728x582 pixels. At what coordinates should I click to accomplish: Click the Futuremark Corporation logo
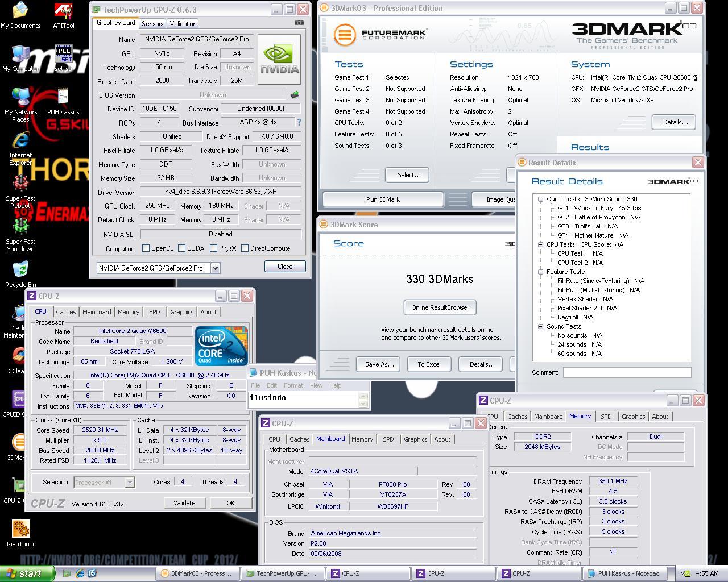380,35
